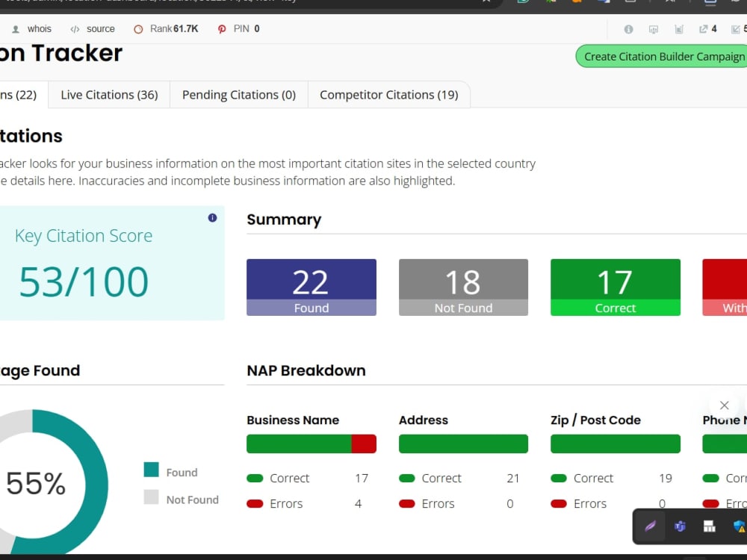Click the source toolbar label

click(101, 29)
